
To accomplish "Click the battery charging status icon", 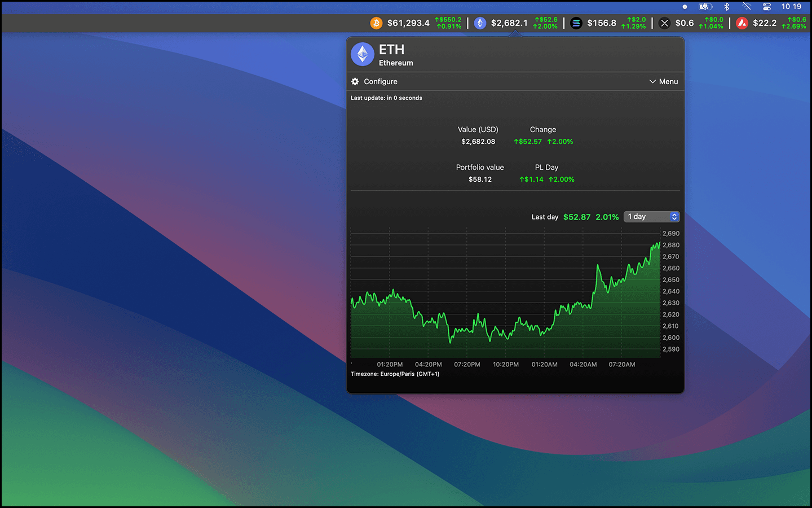I will tap(705, 7).
